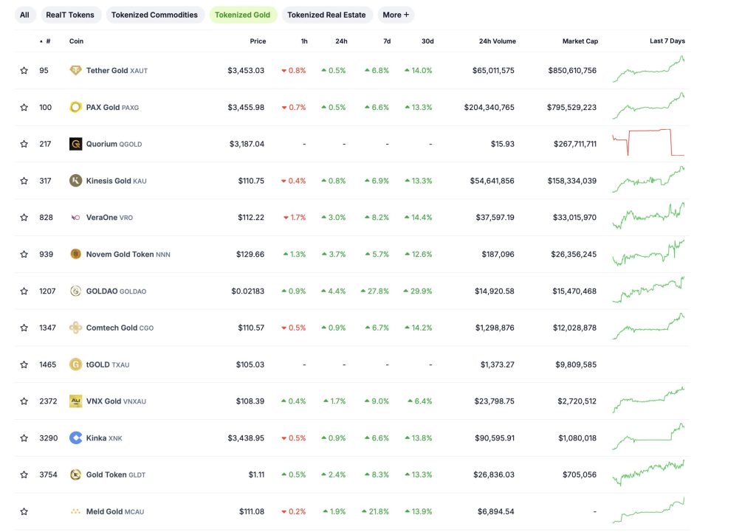This screenshot has width=756, height=532.
Task: Open the Comtech Gold CGO page
Action: click(x=120, y=328)
